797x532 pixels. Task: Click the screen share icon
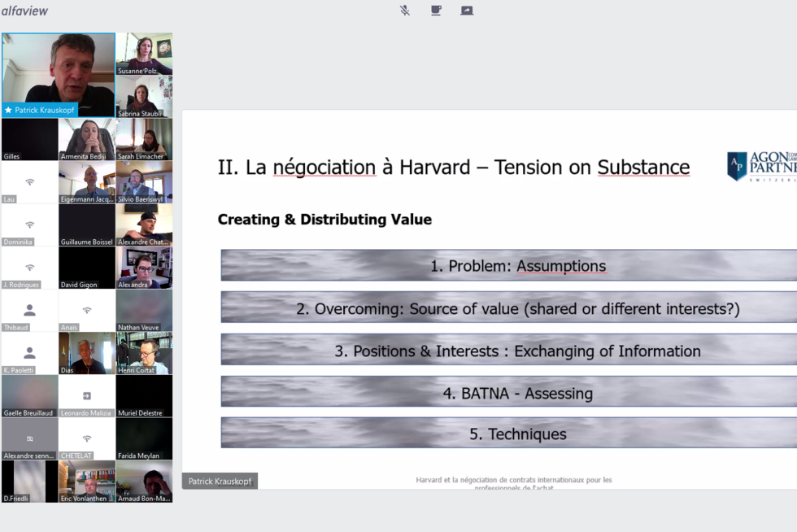pos(467,11)
